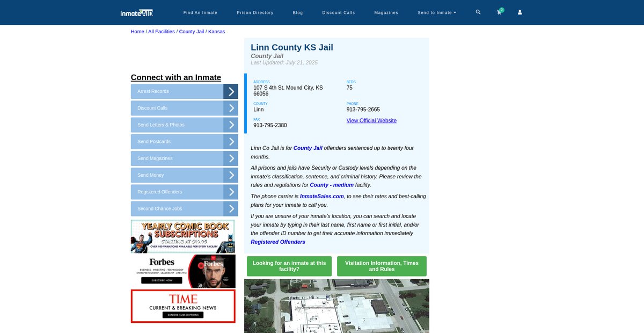Viewport: 644px width, 333px height.
Task: Select Send Postcards label
Action: click(154, 142)
